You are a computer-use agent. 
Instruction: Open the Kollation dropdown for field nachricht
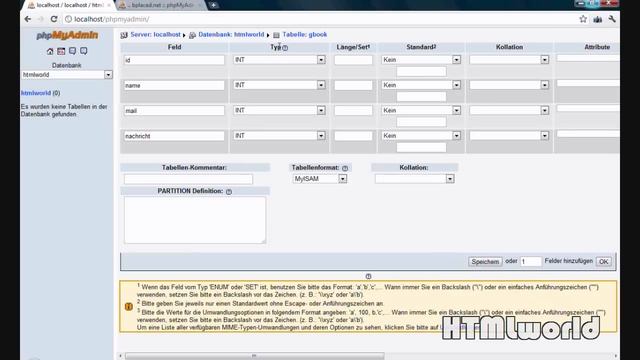click(x=509, y=136)
